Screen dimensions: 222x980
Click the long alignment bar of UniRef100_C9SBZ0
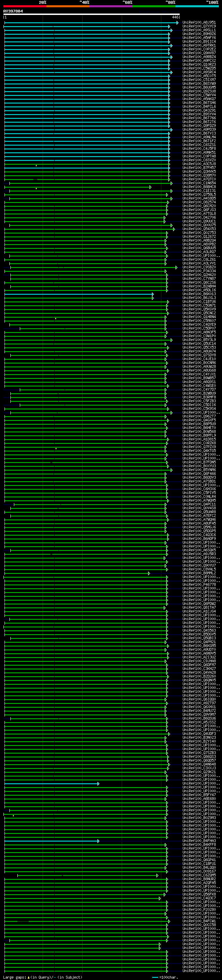tap(94, 267)
